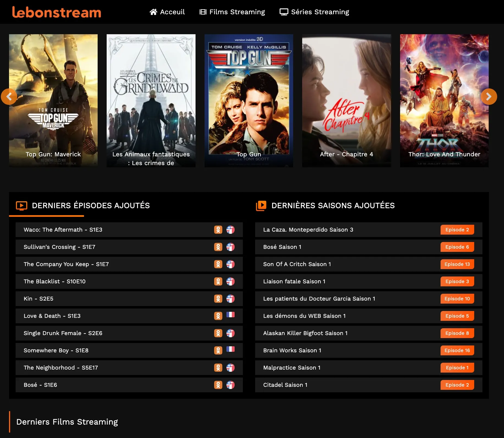Click OK.ru icon for The Neighborhood
504x438 pixels.
point(218,368)
